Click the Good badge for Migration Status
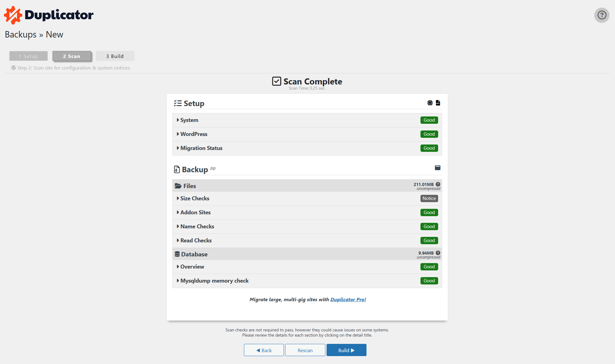The height and width of the screenshot is (364, 615). click(429, 148)
